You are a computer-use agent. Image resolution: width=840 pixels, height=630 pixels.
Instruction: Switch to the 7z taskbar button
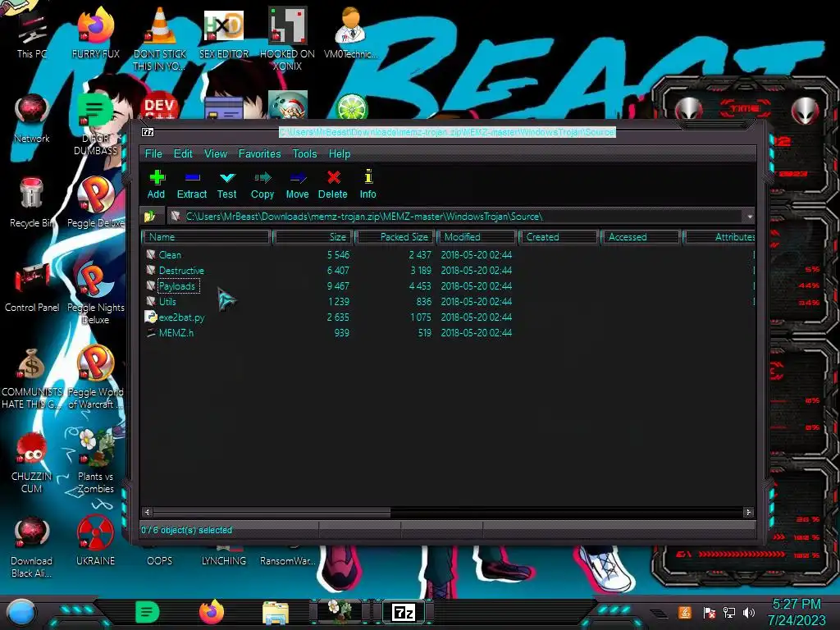(x=404, y=612)
